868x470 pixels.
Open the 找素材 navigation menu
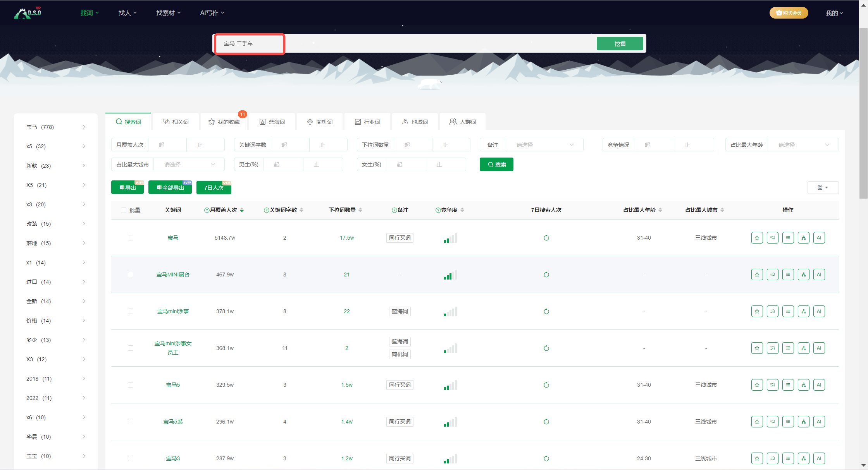point(168,13)
